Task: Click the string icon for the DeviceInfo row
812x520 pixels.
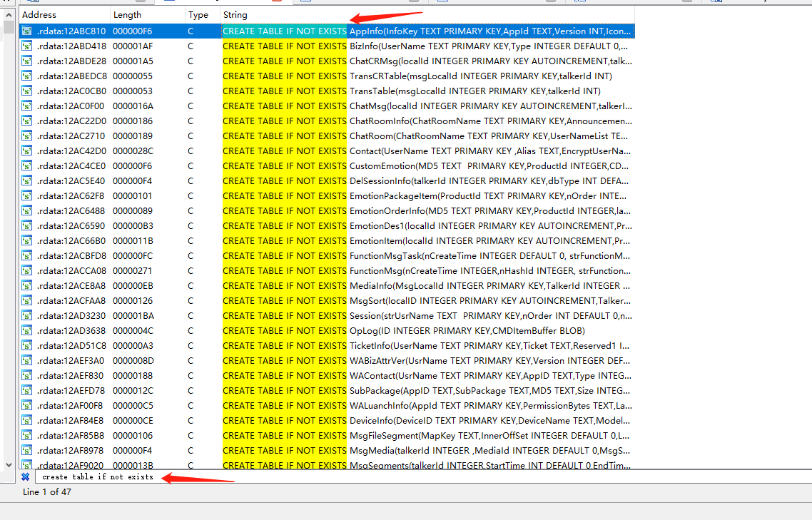Action: tap(25, 420)
